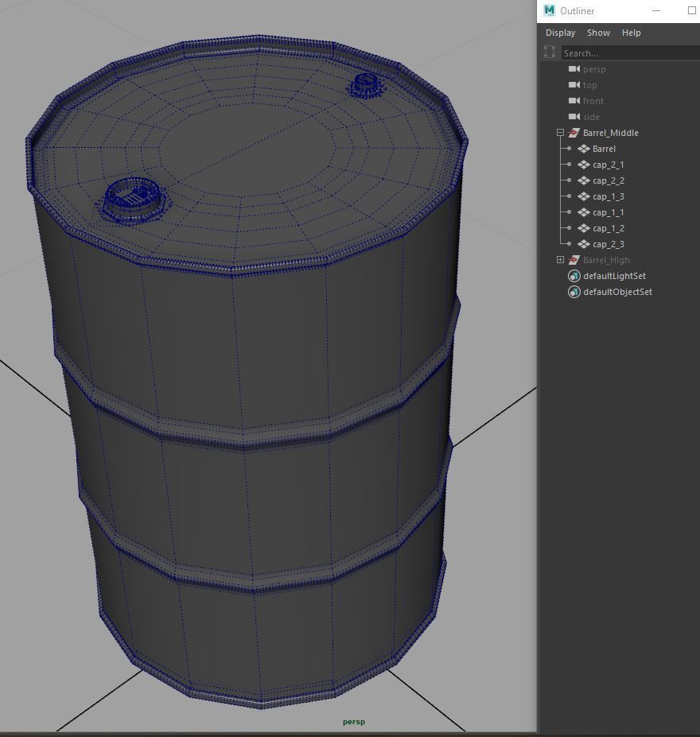Click the defaultObjectSet set icon

[574, 292]
